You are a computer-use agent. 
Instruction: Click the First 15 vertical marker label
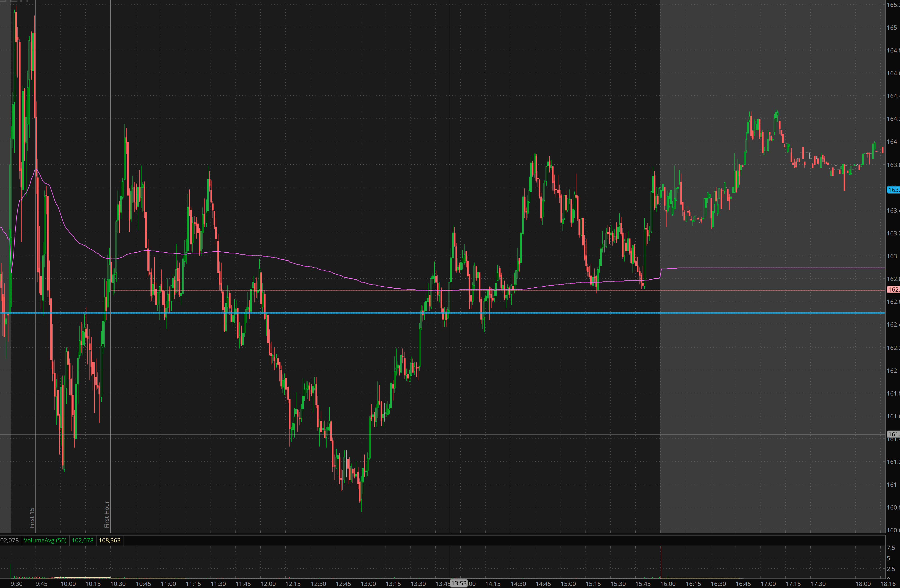tap(32, 517)
